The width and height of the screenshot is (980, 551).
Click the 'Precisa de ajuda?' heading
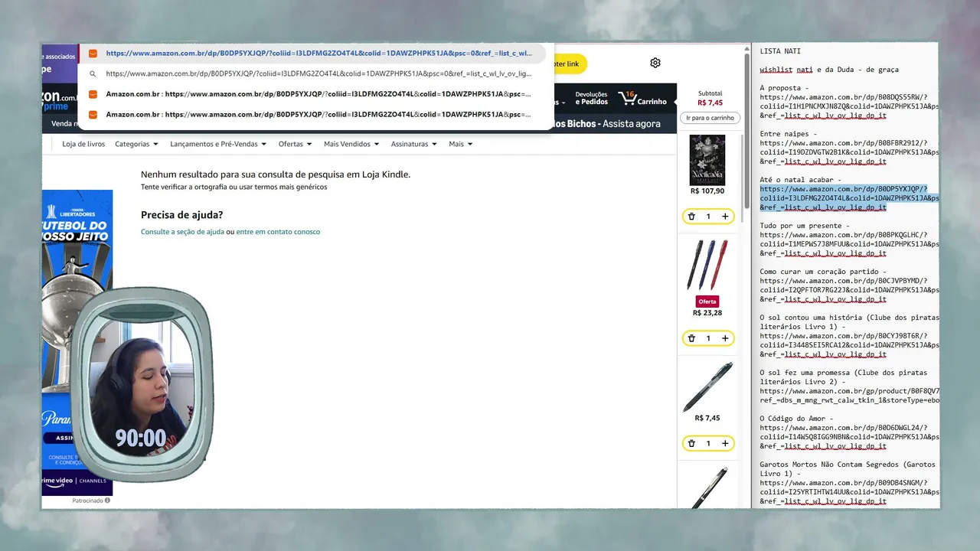[182, 215]
